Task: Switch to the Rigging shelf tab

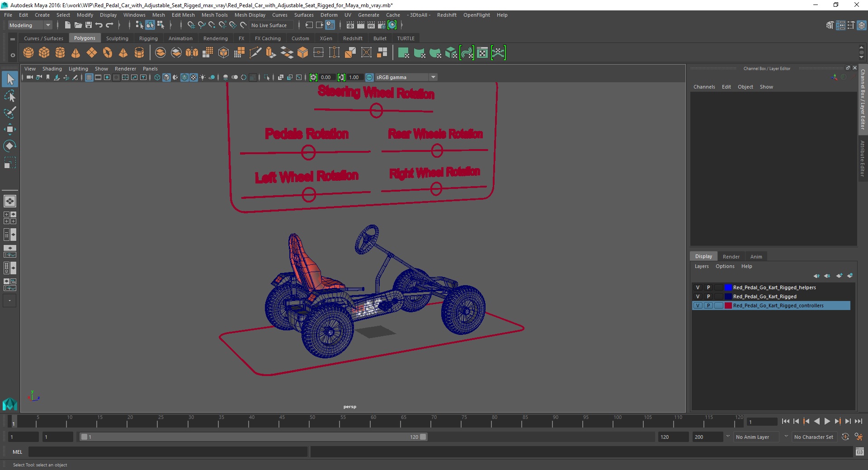Action: (x=148, y=38)
